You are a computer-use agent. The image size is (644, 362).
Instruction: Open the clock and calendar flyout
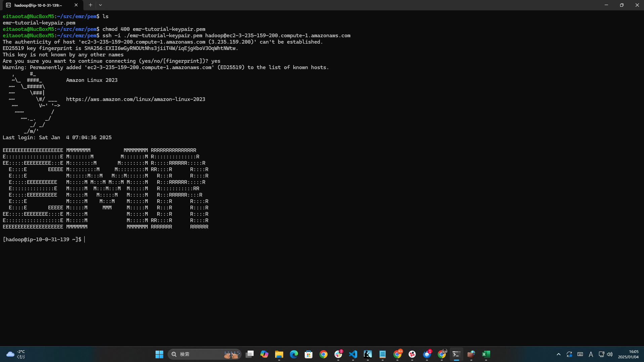[x=628, y=354]
